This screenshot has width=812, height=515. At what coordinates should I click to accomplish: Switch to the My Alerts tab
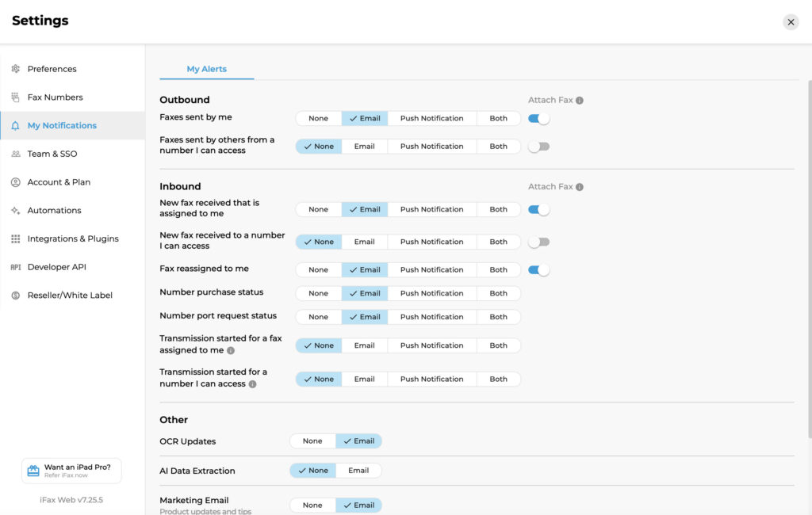pos(205,69)
